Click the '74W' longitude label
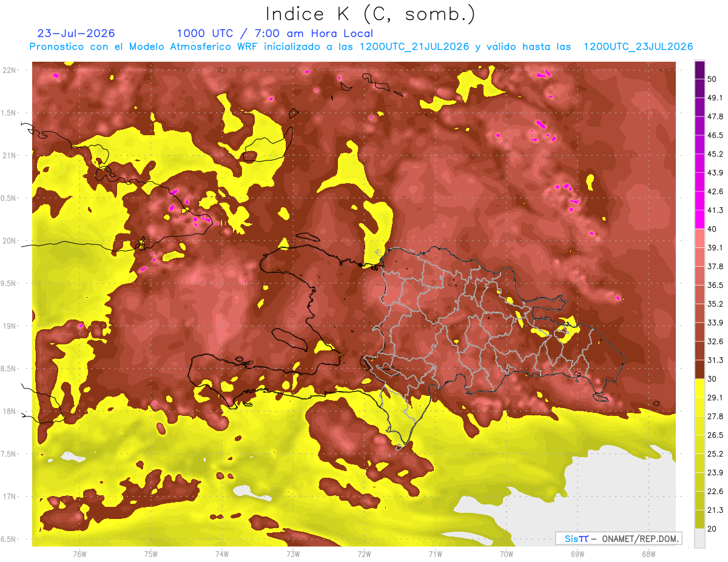728x562 pixels. (221, 554)
